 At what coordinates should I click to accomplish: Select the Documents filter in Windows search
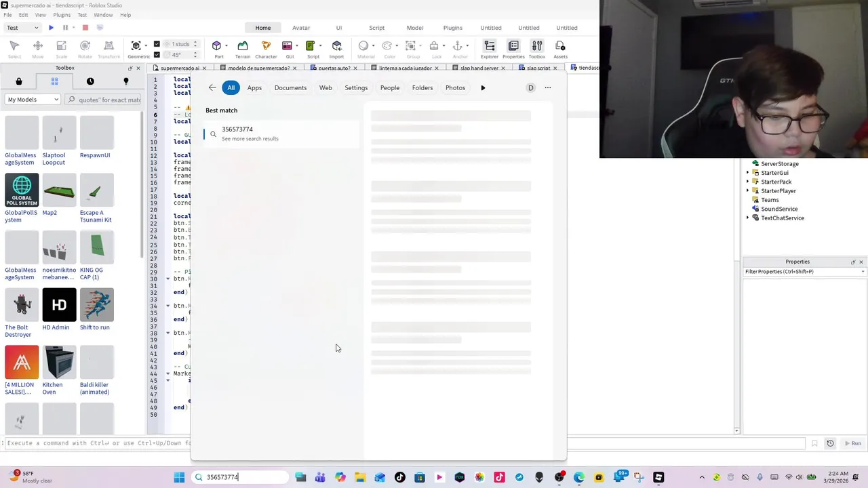[290, 87]
